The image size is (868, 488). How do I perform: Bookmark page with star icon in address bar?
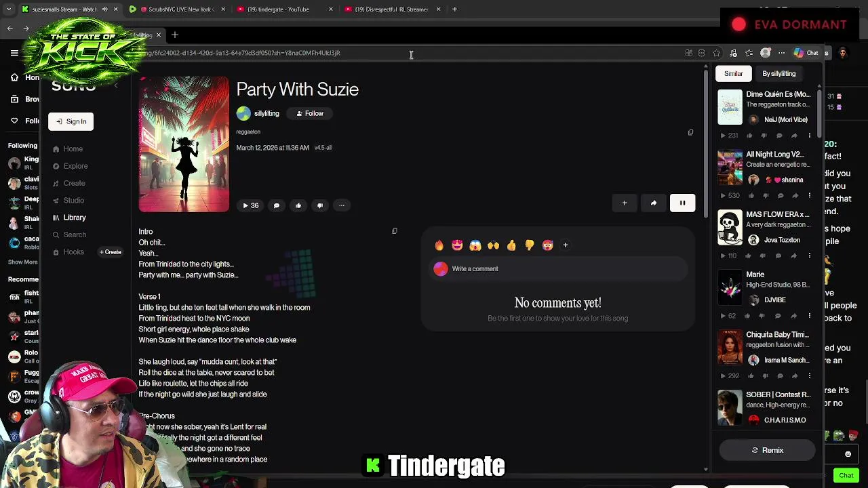pyautogui.click(x=716, y=53)
